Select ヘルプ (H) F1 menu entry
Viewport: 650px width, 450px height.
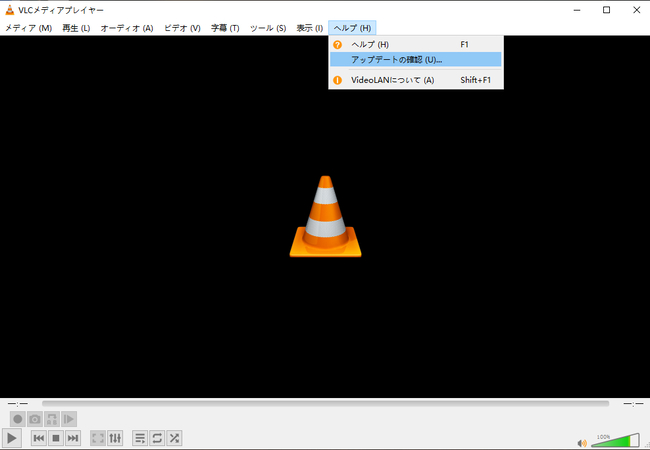coord(416,44)
